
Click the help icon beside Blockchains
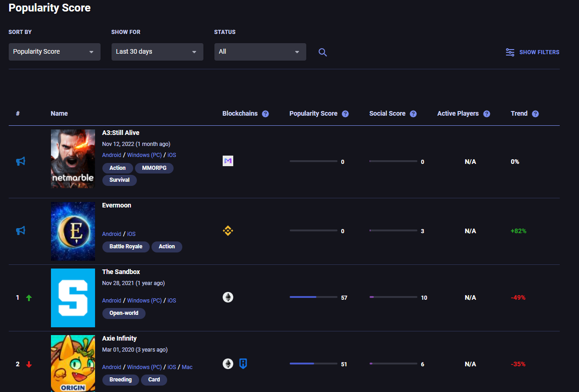(x=265, y=114)
